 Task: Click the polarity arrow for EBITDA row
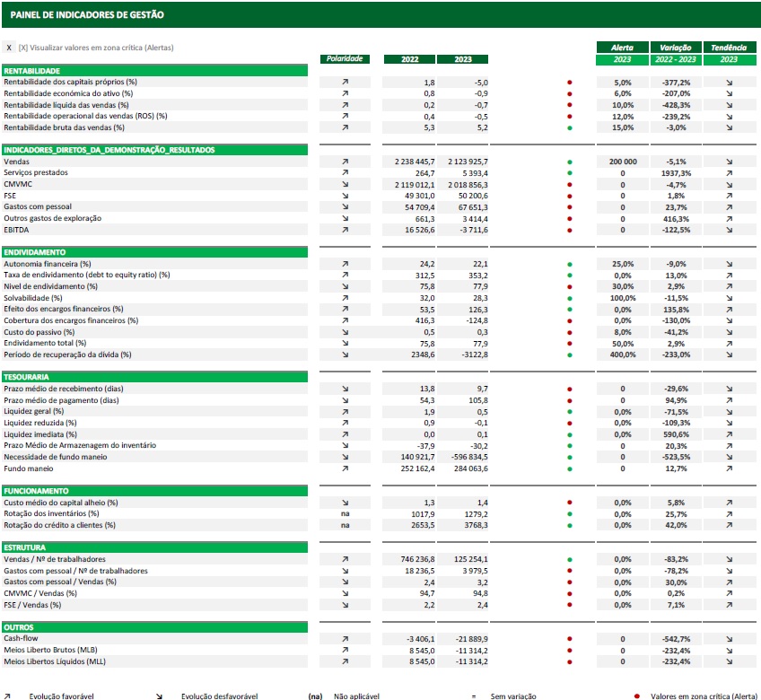pyautogui.click(x=345, y=230)
